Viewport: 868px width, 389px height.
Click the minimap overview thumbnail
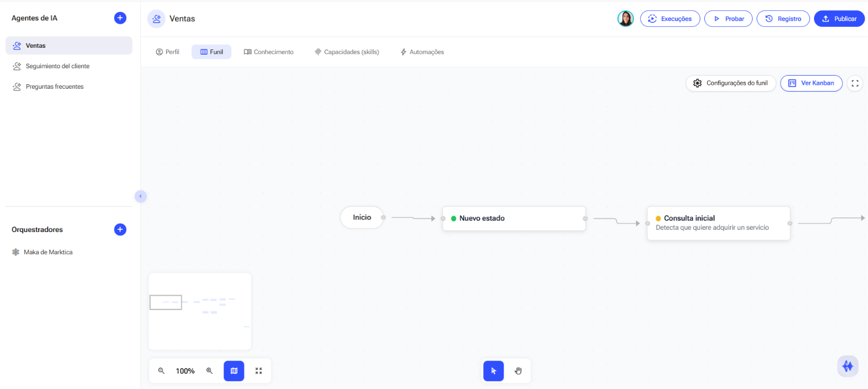coord(200,312)
